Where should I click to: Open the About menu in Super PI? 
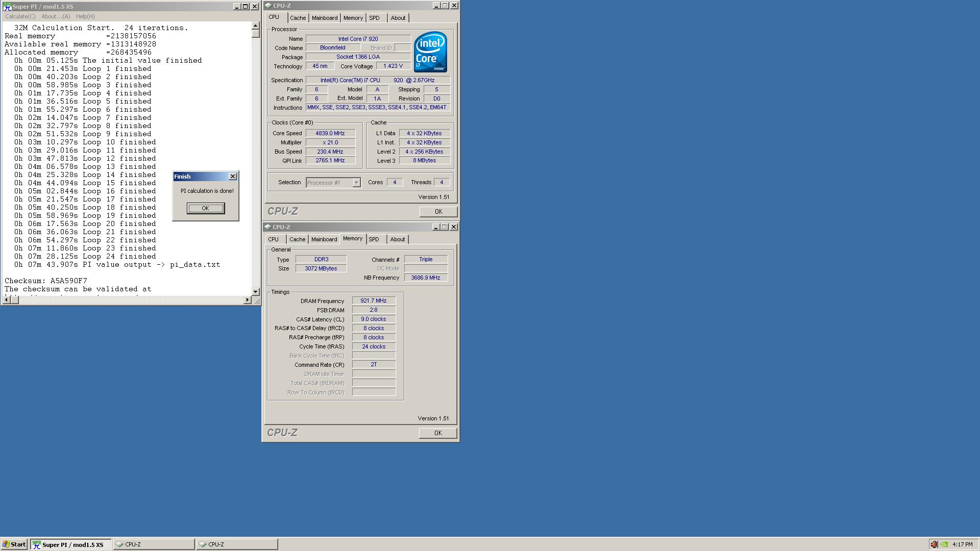tap(56, 16)
